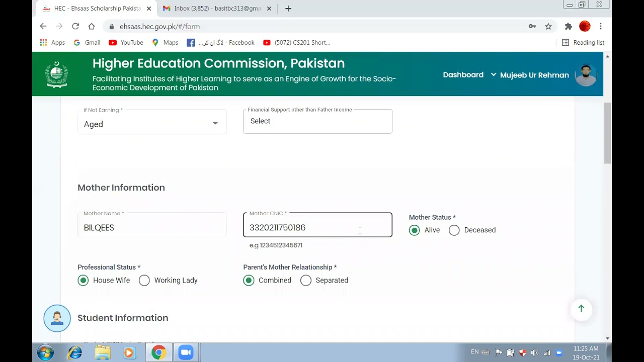The width and height of the screenshot is (644, 362).
Task: Open Financial Support other than Father dropdown
Action: (317, 121)
